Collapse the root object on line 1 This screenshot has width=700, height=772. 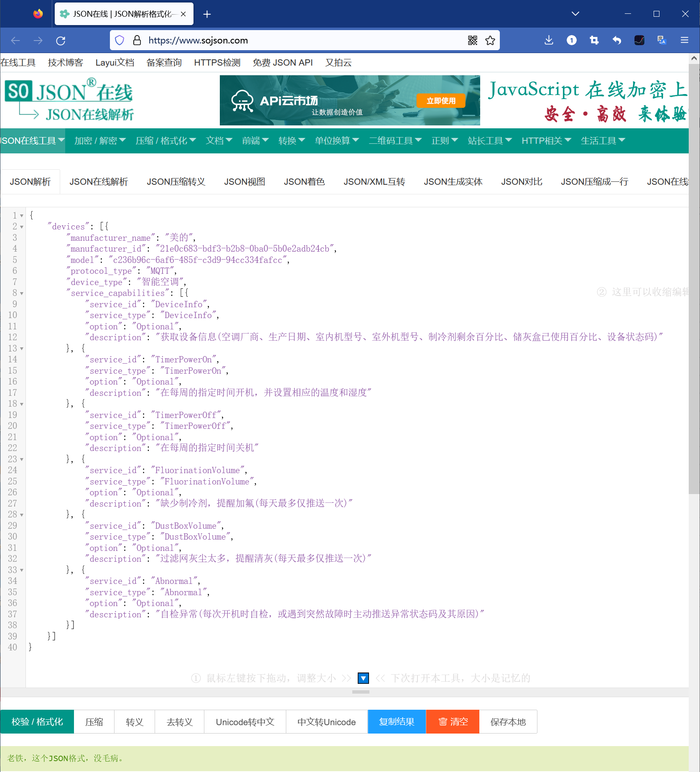(22, 216)
